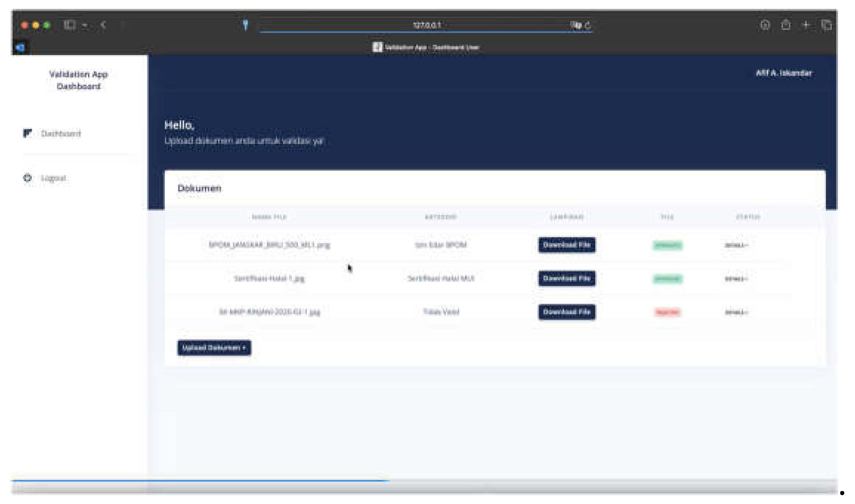Click the Safari sidebar toggle icon
Viewport: 855px width, 504px height.
69,25
